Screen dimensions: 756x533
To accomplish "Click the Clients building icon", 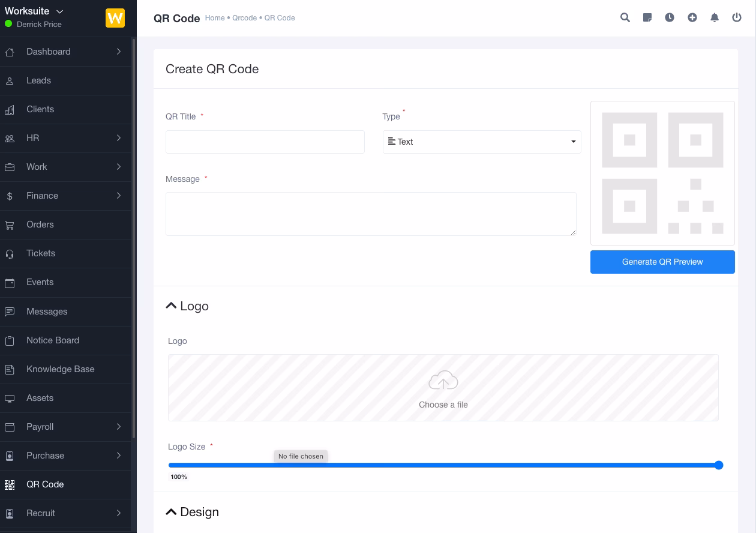I will pos(10,110).
